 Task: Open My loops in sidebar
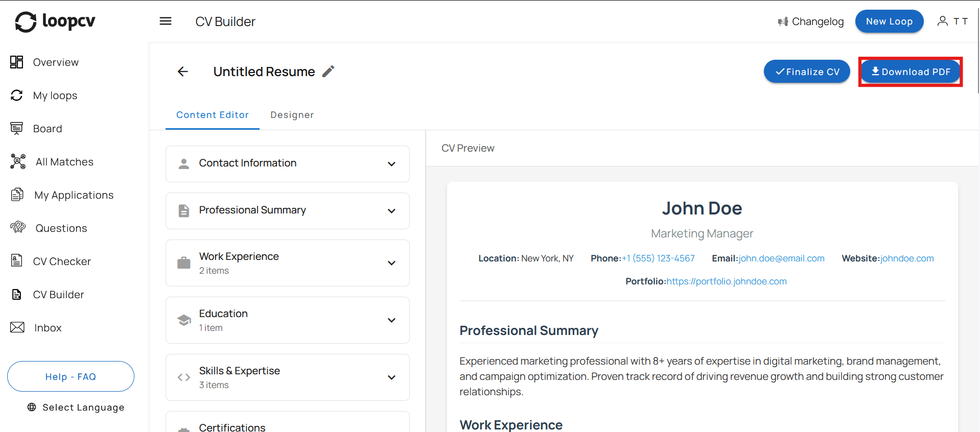55,95
